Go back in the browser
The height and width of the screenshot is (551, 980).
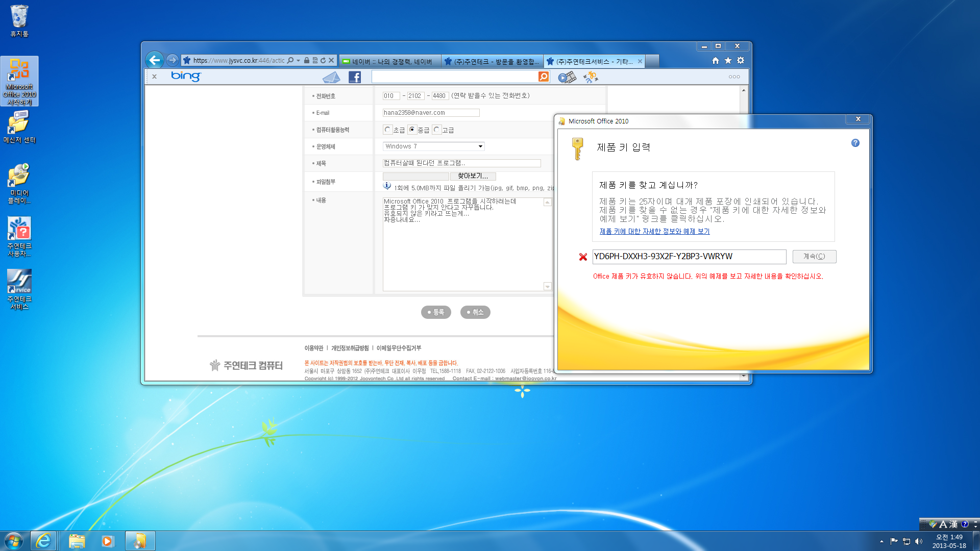point(154,60)
